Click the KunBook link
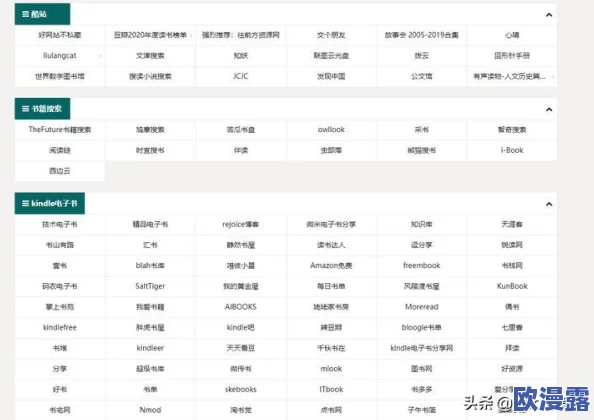Image resolution: width=594 pixels, height=420 pixels. (x=512, y=286)
